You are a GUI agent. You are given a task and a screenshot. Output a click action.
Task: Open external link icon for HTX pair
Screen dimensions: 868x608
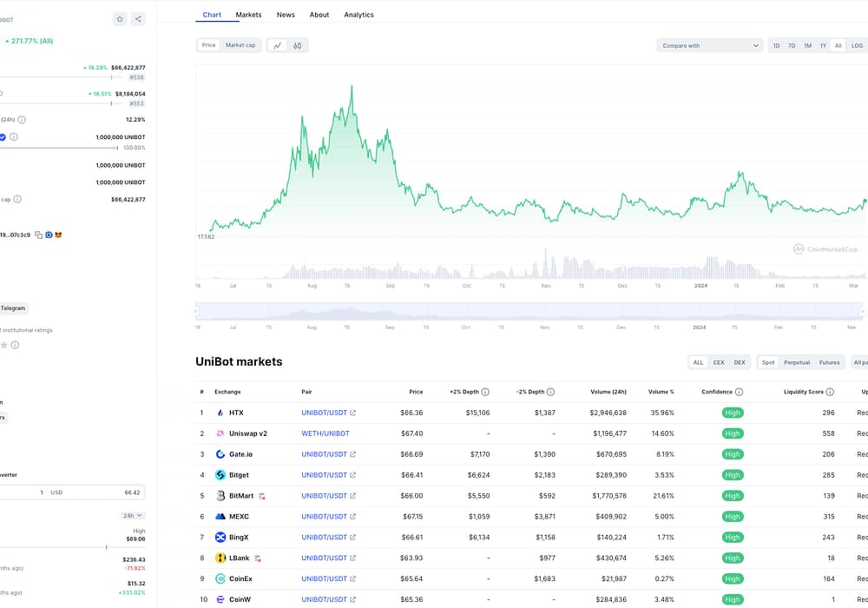tap(353, 413)
